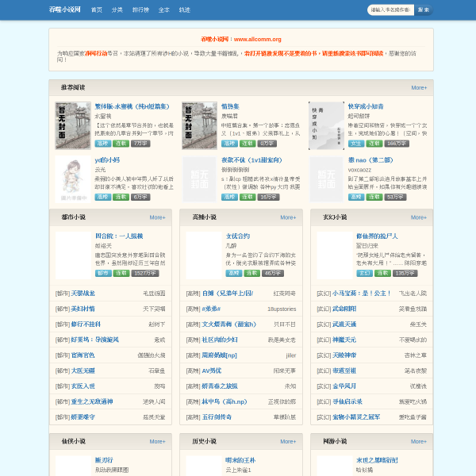Open the 女医入世 list entry

pyautogui.click(x=83, y=386)
